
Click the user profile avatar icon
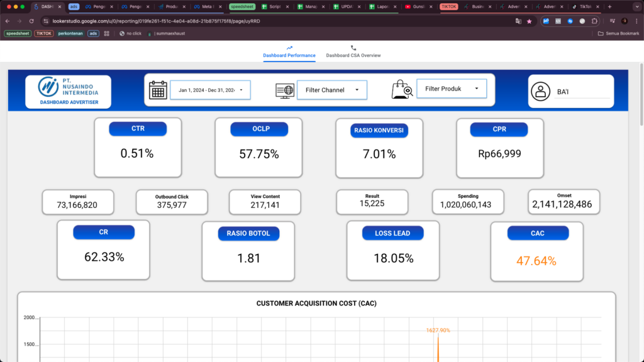[540, 92]
